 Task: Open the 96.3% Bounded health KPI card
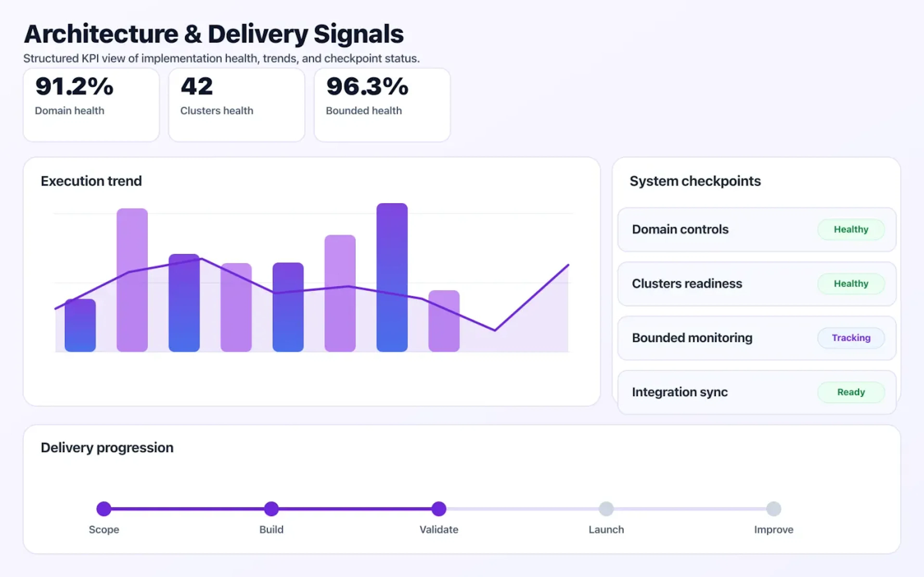point(382,104)
